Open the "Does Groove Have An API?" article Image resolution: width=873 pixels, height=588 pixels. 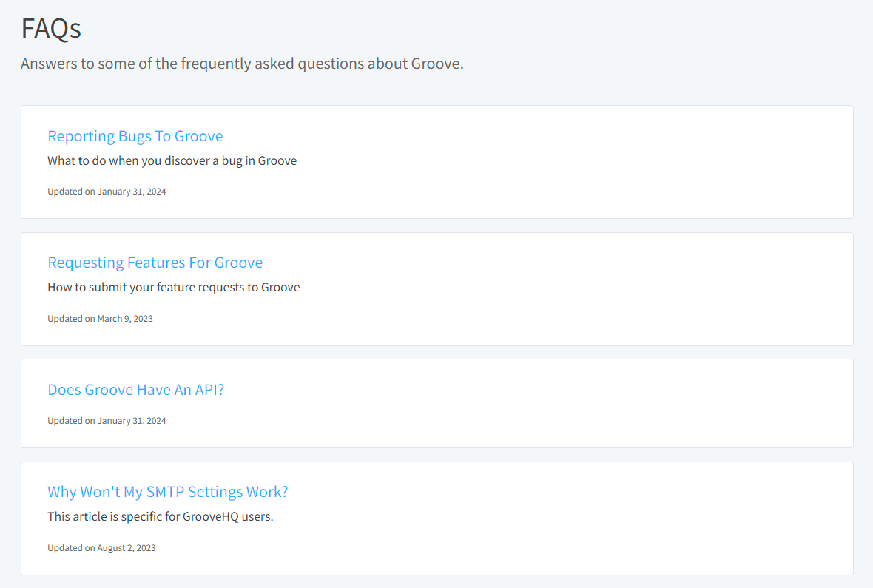click(136, 390)
